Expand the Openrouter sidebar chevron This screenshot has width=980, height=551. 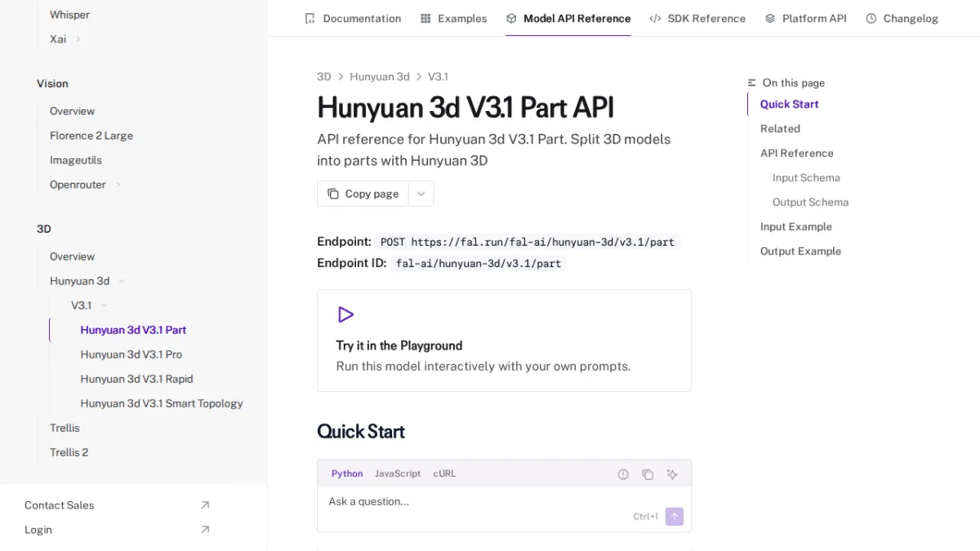point(118,184)
